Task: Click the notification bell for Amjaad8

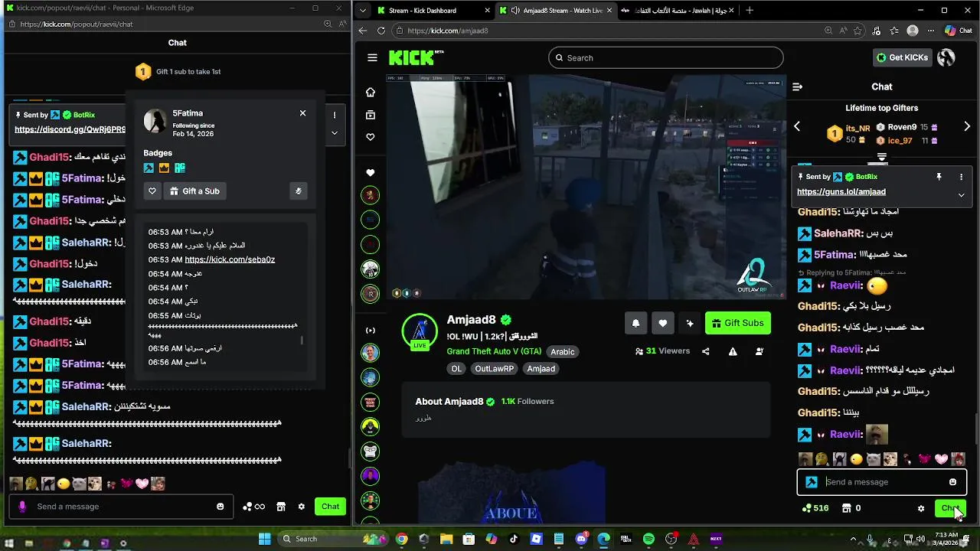Action: click(635, 323)
